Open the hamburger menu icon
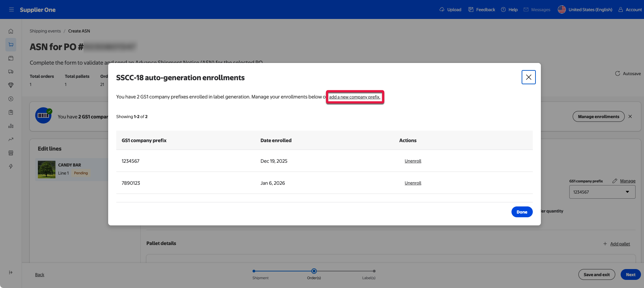 (x=11, y=9)
